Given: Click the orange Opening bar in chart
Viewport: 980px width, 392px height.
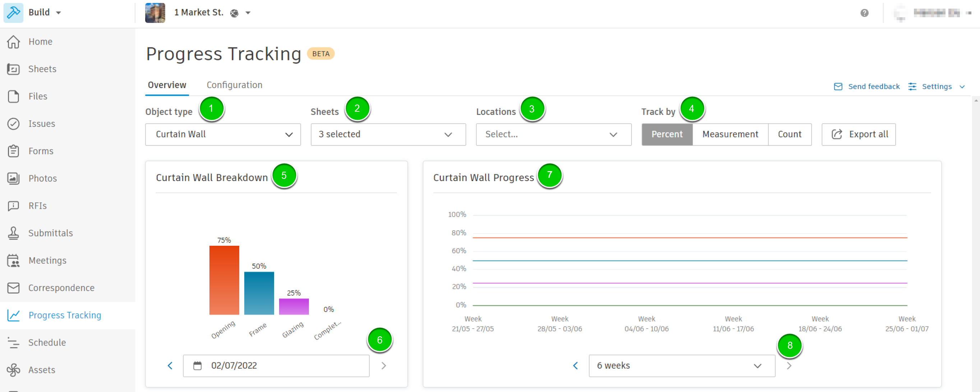Looking at the screenshot, I should 224,280.
